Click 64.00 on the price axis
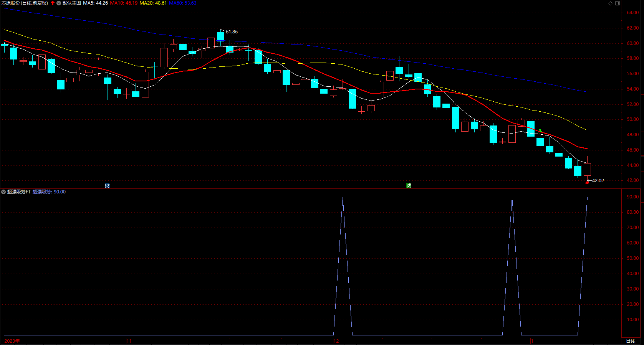Screen dimensions: 644x345 (633, 13)
